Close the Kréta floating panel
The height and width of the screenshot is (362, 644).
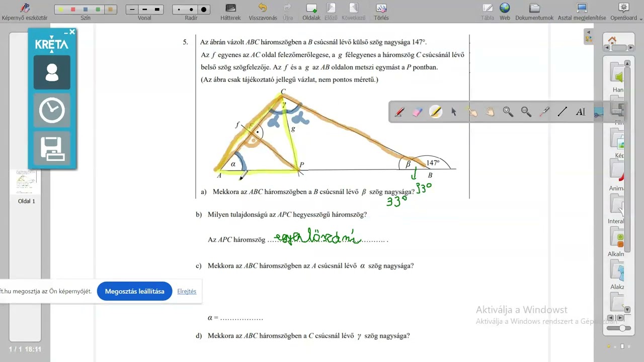tap(72, 32)
